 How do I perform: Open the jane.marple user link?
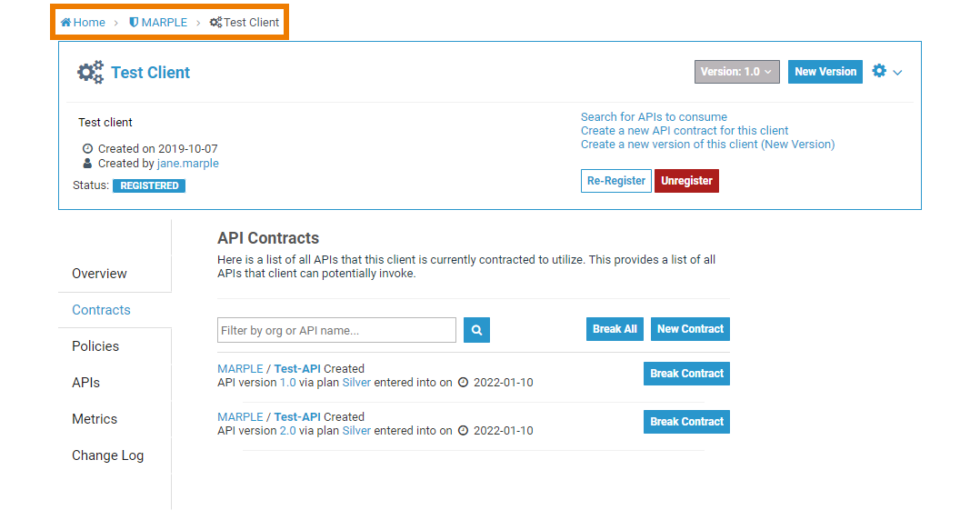[x=187, y=163]
